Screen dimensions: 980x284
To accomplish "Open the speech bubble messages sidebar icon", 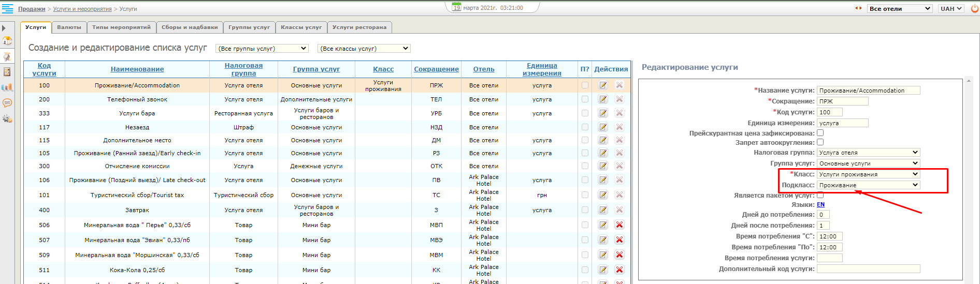I will (7, 103).
